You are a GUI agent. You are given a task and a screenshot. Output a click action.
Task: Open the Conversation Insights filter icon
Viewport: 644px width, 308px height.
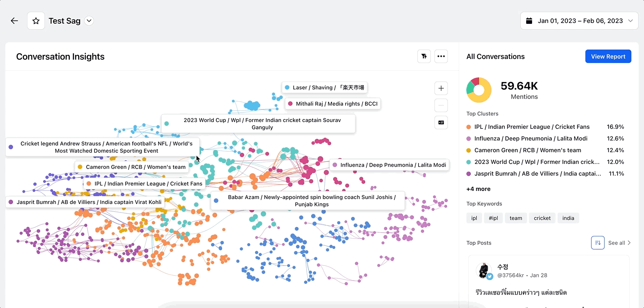[424, 56]
